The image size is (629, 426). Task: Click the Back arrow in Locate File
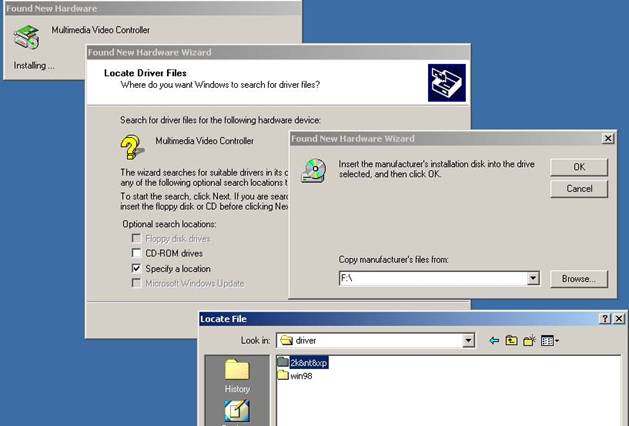[493, 341]
